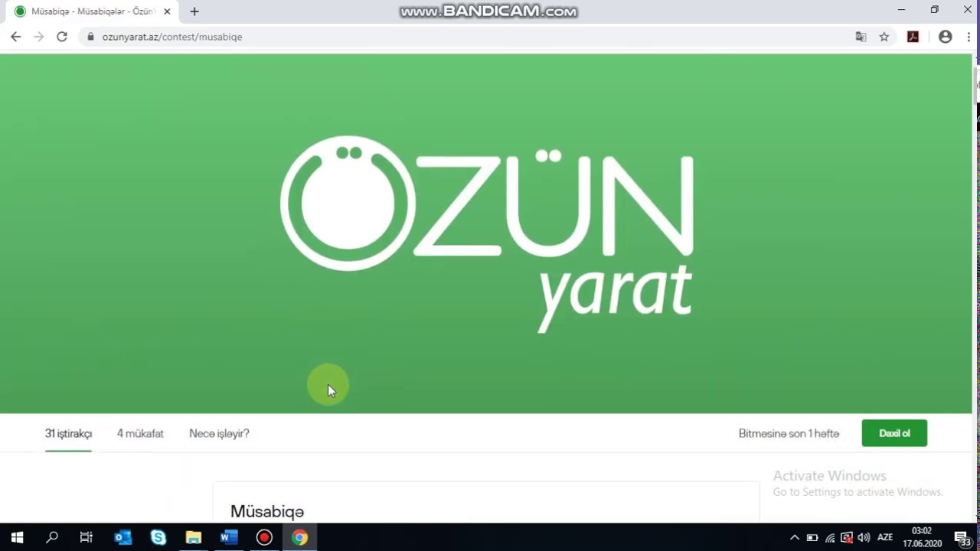Click the Adobe Acrobat extension icon

(913, 37)
